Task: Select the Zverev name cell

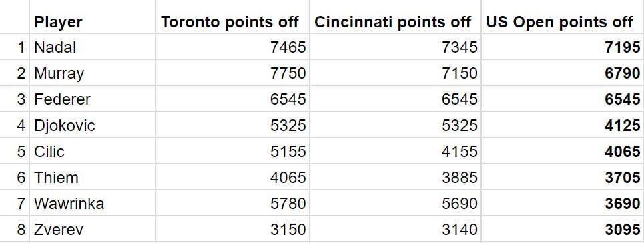Action: [x=92, y=228]
